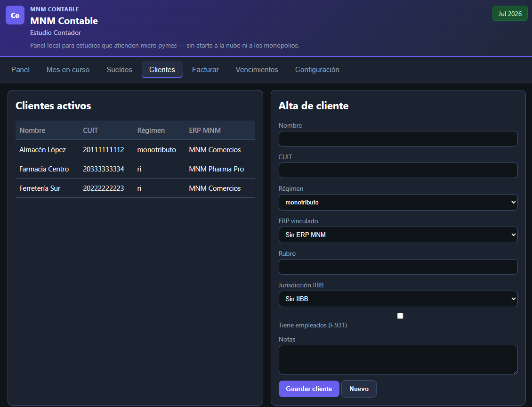Open the Configuración tab
This screenshot has width=532, height=407.
point(317,70)
